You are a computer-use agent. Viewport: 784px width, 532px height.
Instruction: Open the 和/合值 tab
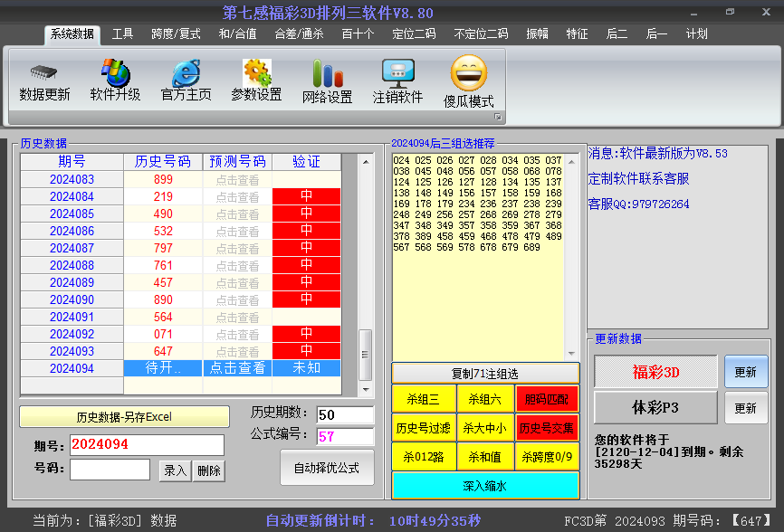click(237, 34)
